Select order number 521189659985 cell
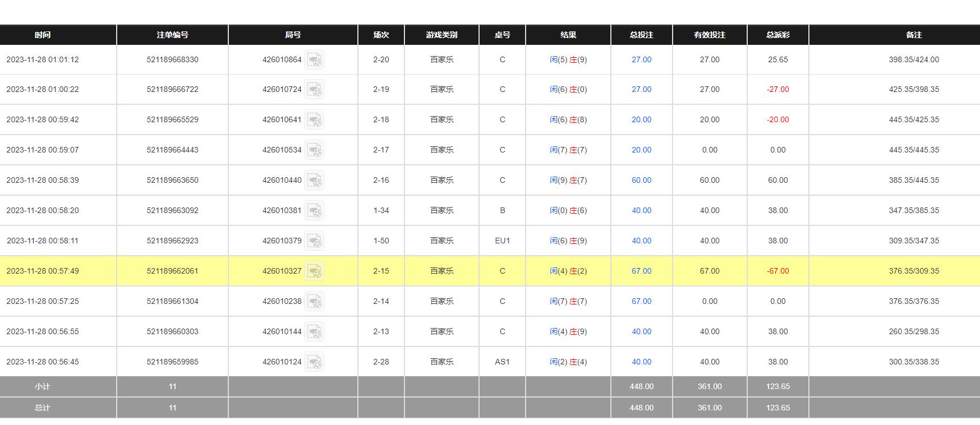Image resolution: width=980 pixels, height=425 pixels. (172, 362)
